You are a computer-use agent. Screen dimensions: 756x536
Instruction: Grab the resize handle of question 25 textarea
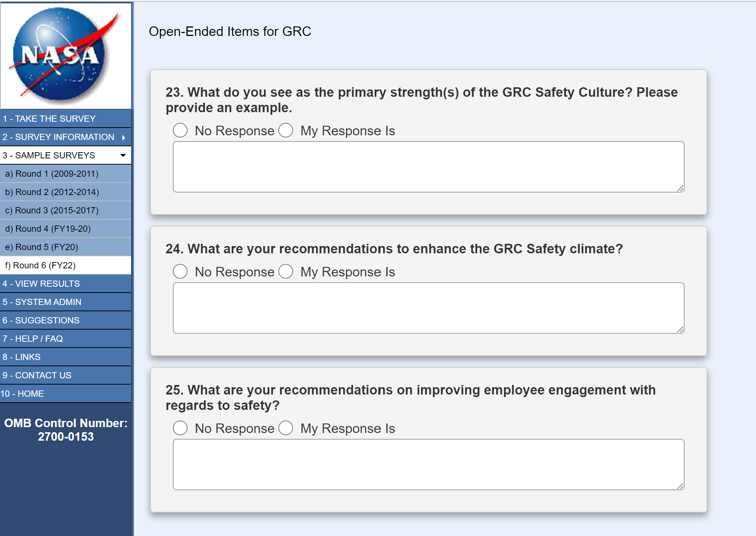point(680,486)
